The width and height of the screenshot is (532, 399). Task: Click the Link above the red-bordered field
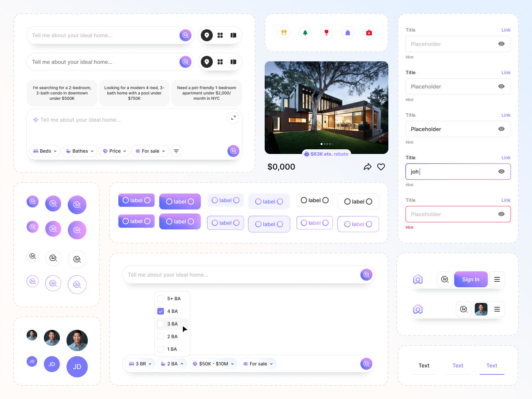pos(506,200)
